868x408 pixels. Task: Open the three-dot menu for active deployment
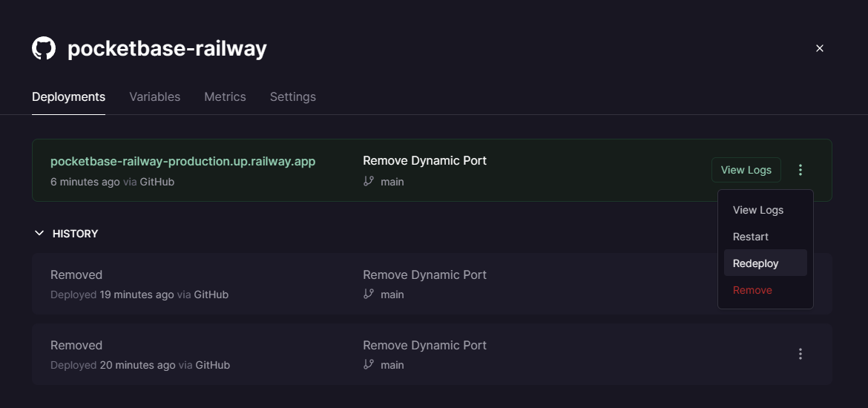tap(800, 170)
